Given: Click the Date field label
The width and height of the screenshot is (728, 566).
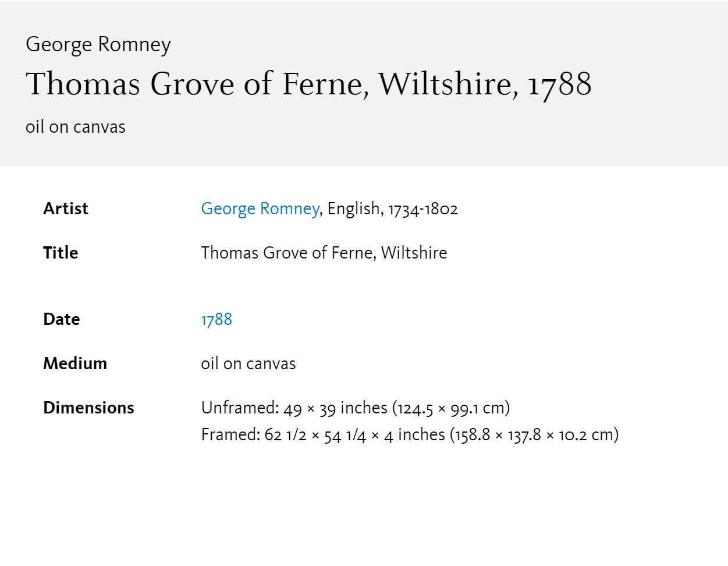Looking at the screenshot, I should click(62, 319).
